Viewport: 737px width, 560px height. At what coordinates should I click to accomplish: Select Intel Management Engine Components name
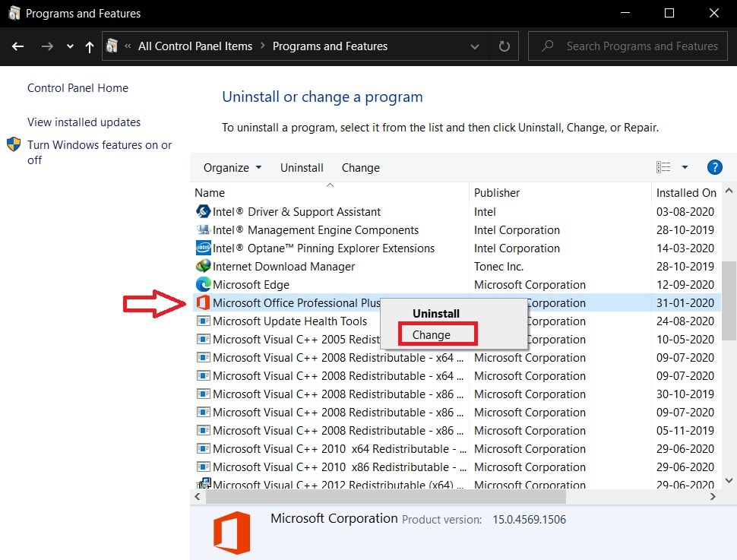pos(315,230)
